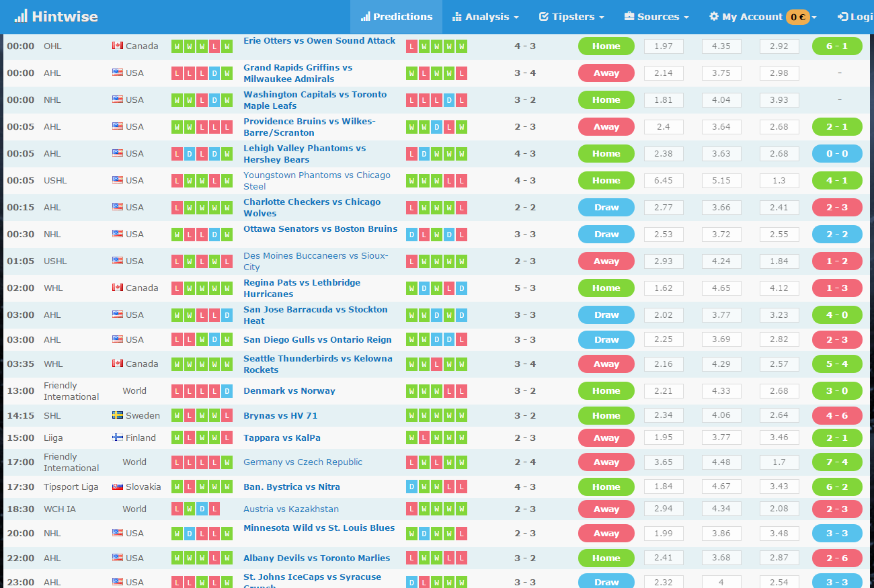This screenshot has width=874, height=588.
Task: Open Youngstown Phantoms vs Chicago Steel
Action: 317,181
